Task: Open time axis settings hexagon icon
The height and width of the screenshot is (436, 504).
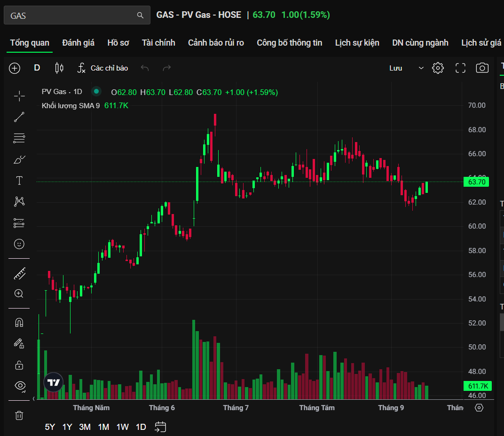Action: point(479,408)
